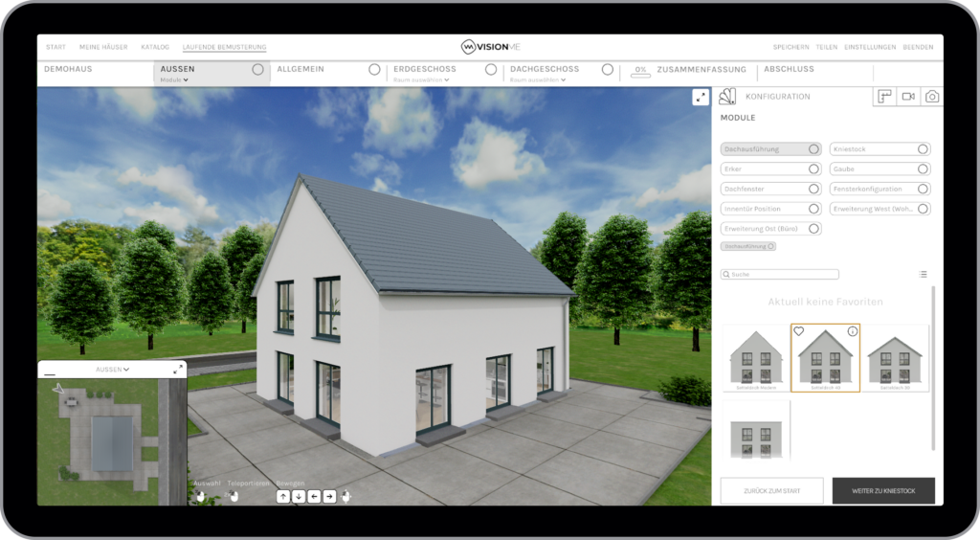
Task: Add selected roof to favorites with heart
Action: (x=799, y=331)
